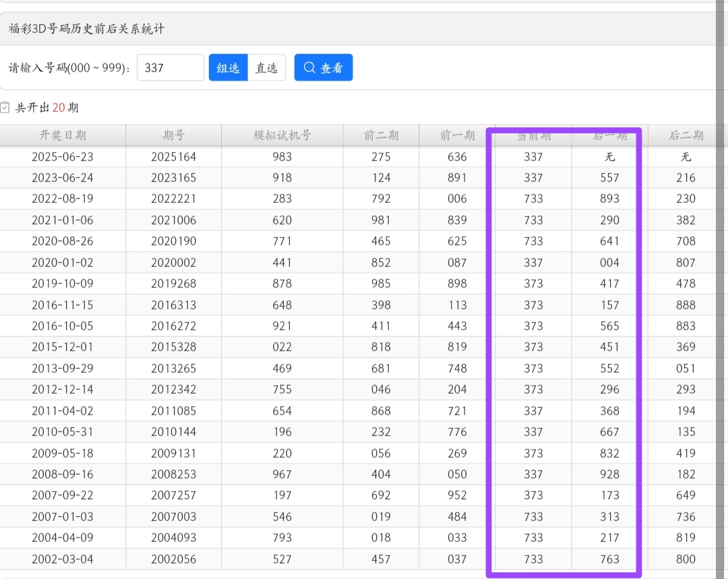Click issue number 2004093
This screenshot has height=579, width=728.
(x=174, y=538)
